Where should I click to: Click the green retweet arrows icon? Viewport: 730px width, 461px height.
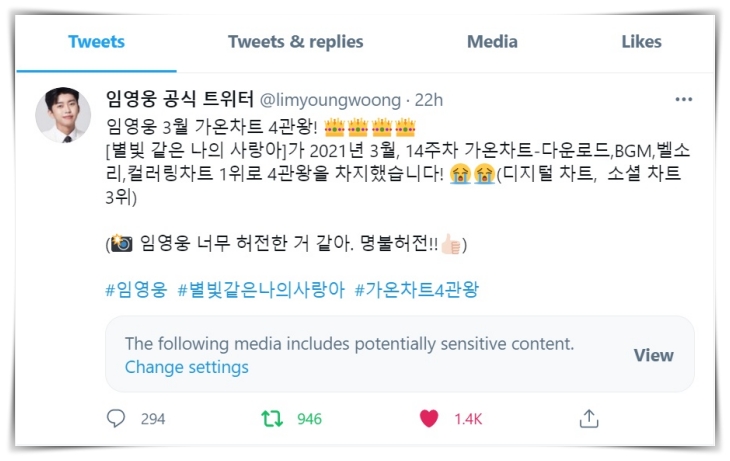click(x=272, y=419)
